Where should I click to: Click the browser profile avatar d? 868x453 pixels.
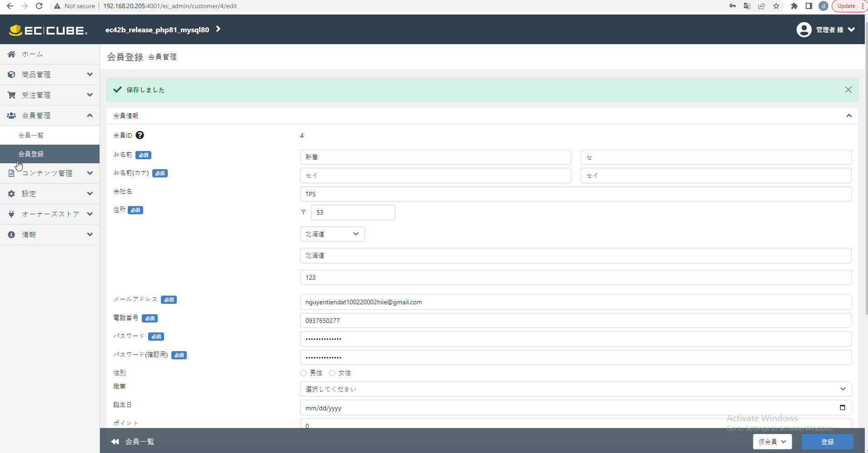click(823, 6)
